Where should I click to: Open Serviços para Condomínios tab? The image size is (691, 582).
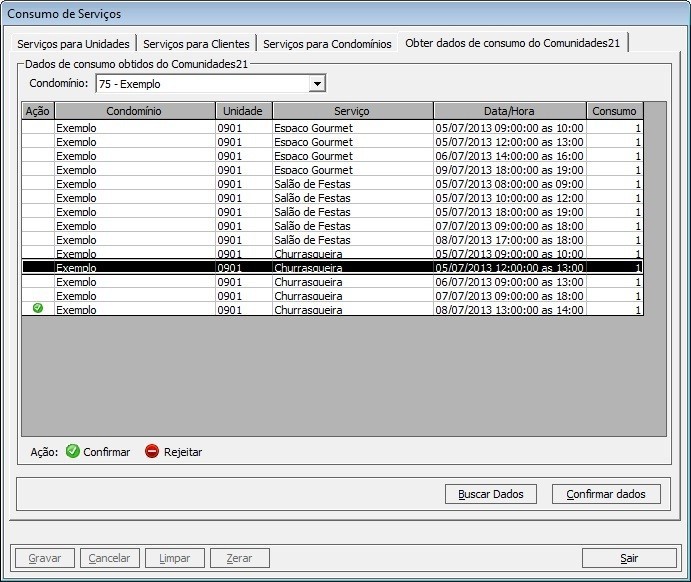[x=327, y=44]
